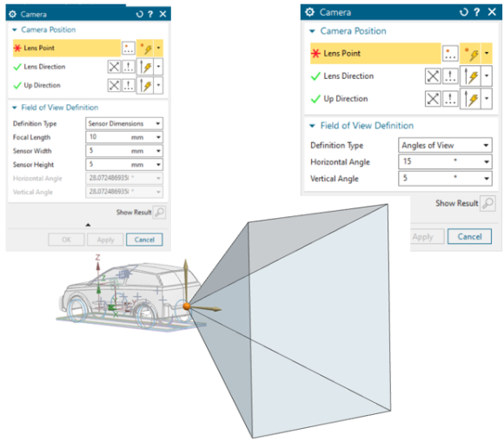
Task: Open Point Dialog for Lens Point, left dialog
Action: 129,48
